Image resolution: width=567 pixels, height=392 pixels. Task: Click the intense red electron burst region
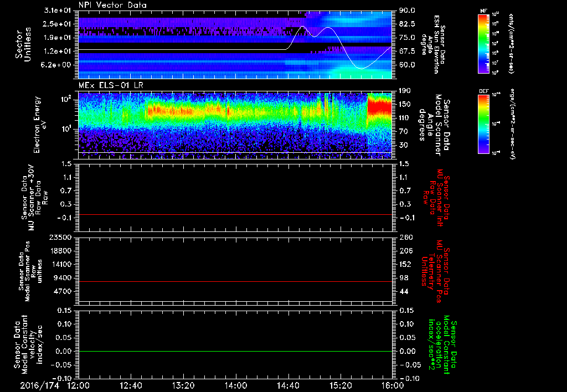tap(379, 106)
